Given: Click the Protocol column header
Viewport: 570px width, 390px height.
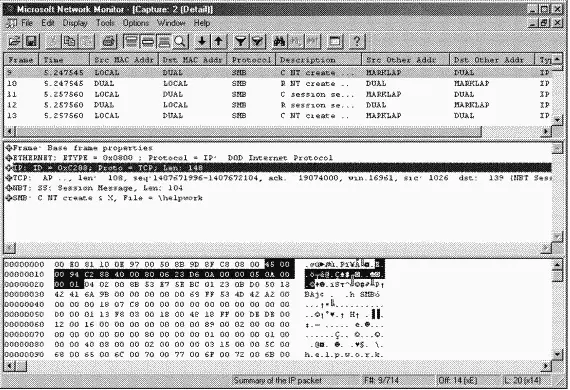Looking at the screenshot, I should coord(251,60).
